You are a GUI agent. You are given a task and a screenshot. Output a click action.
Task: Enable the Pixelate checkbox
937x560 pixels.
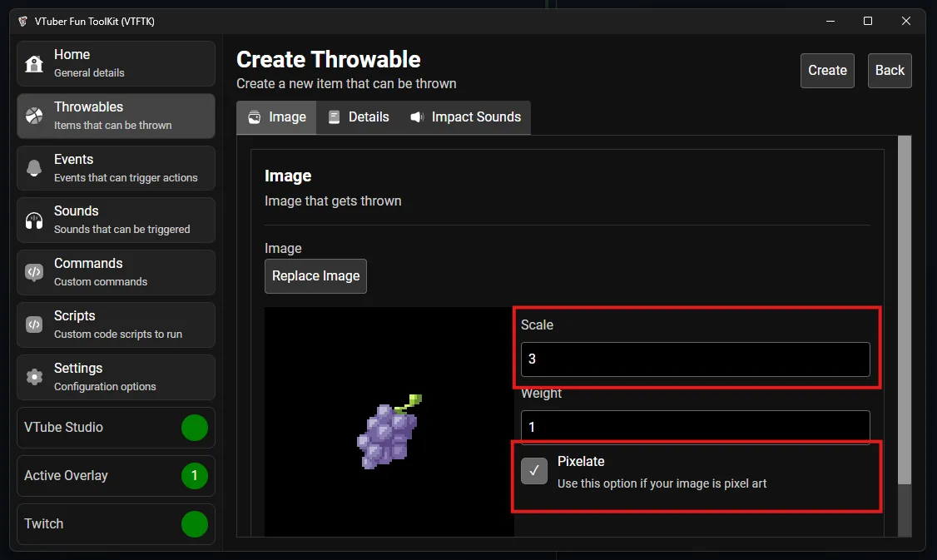coord(533,471)
